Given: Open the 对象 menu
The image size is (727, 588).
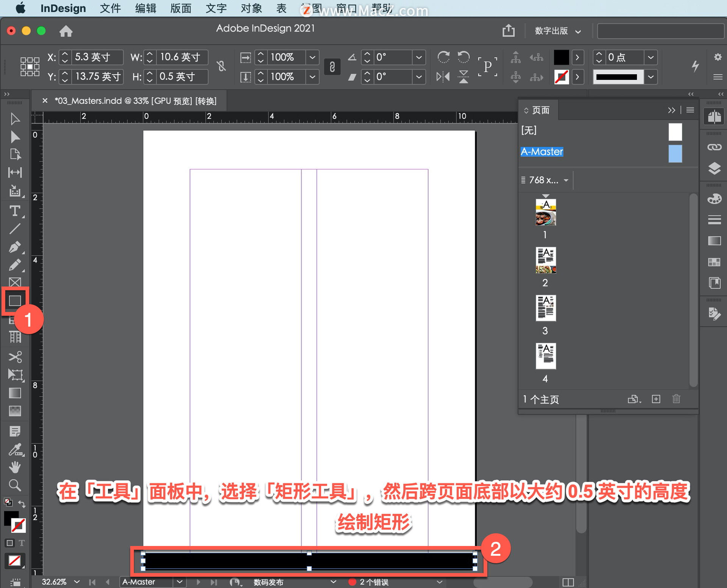Looking at the screenshot, I should [251, 8].
